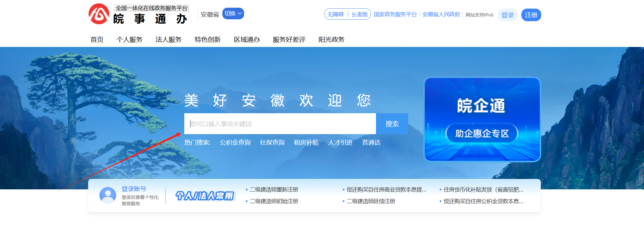Image resolution: width=644 pixels, height=236 pixels.
Task: Click the user avatar icon
Action: pos(108,195)
